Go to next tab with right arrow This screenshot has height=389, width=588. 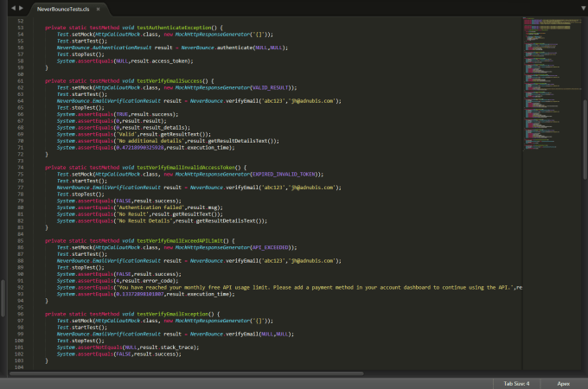pos(22,9)
